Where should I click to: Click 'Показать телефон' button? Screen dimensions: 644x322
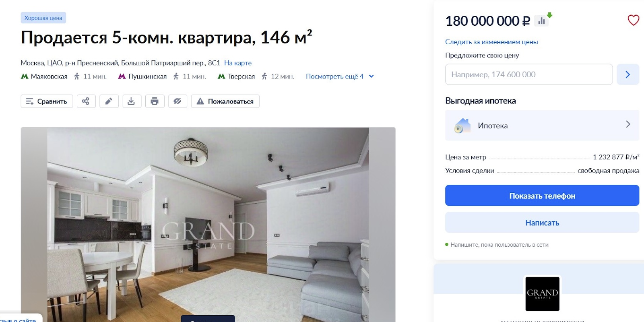(x=542, y=196)
